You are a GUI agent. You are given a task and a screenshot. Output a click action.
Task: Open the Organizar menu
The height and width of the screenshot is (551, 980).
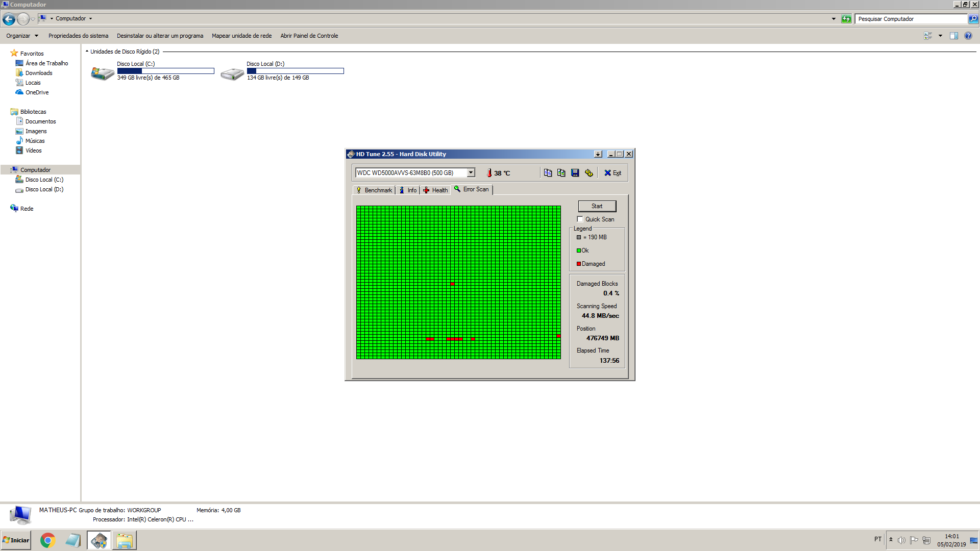22,36
